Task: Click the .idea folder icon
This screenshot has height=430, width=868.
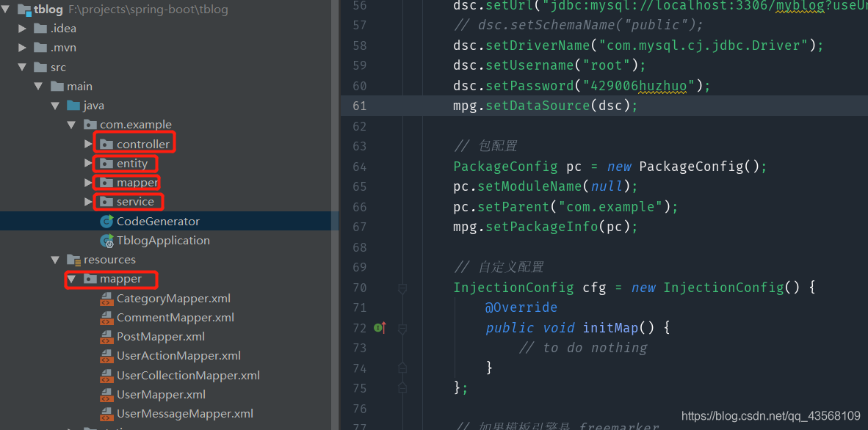Action: (40, 28)
